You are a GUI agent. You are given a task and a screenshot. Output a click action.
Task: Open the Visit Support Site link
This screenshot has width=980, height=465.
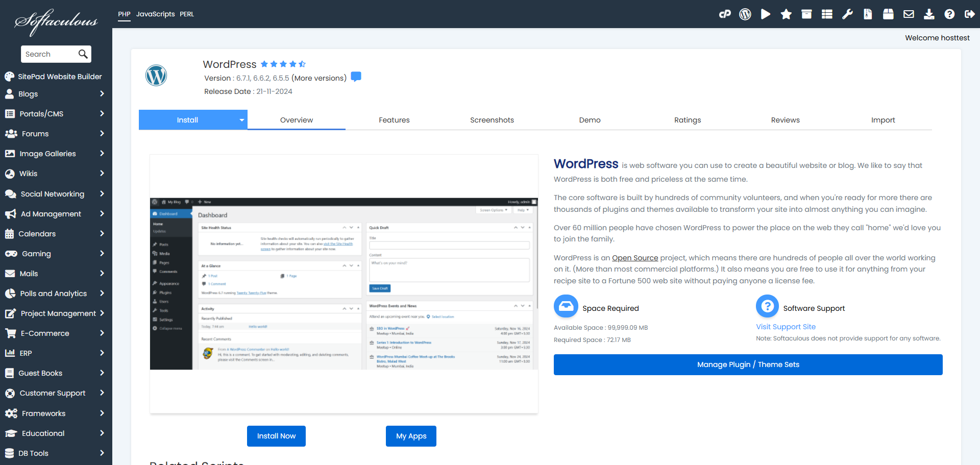[786, 327]
